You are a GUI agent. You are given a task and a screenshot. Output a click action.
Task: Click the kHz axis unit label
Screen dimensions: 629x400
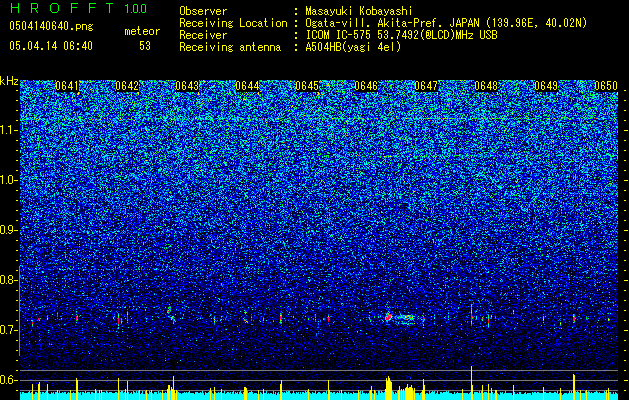coord(9,81)
